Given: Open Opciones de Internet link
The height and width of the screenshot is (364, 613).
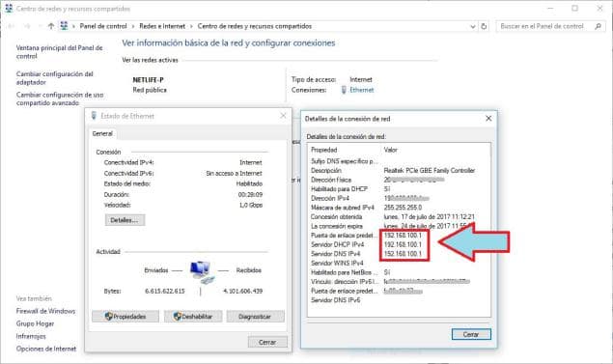Looking at the screenshot, I should [46, 349].
